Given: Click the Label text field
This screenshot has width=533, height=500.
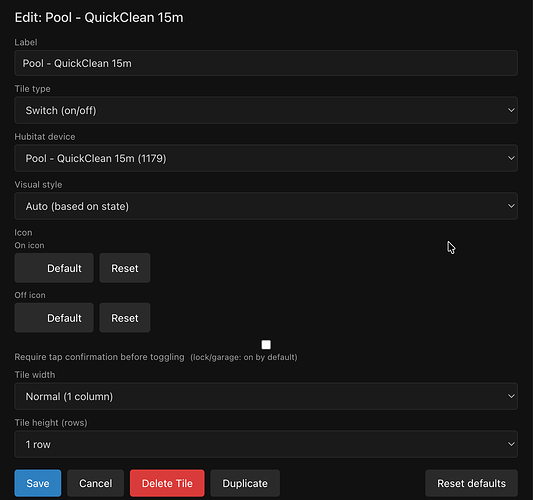Looking at the screenshot, I should click(266, 63).
